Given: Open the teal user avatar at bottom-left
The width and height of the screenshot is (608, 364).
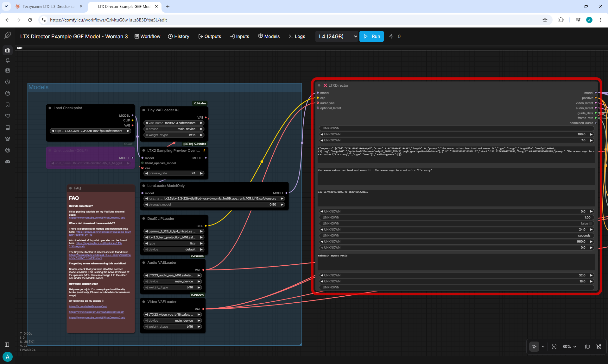Looking at the screenshot, I should coord(8,357).
